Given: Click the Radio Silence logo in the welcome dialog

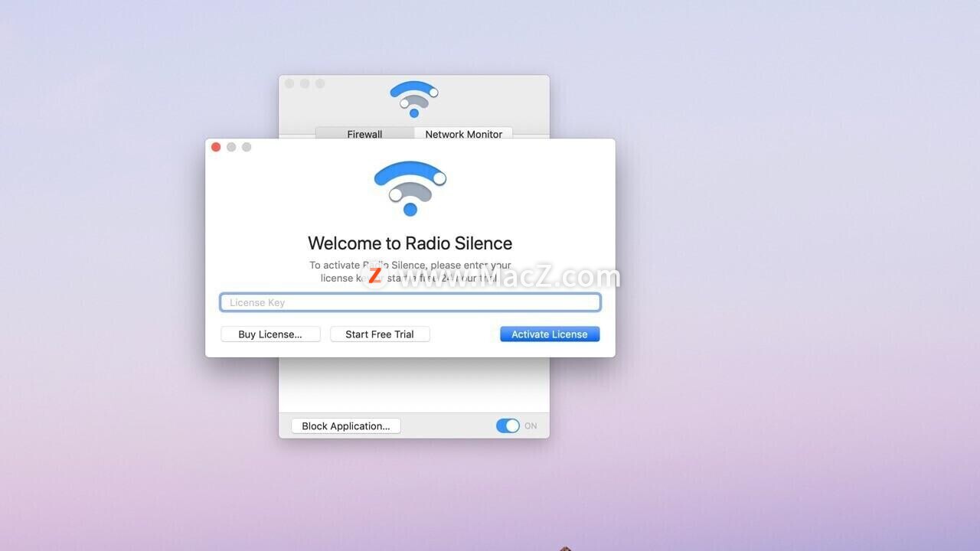Looking at the screenshot, I should point(410,188).
